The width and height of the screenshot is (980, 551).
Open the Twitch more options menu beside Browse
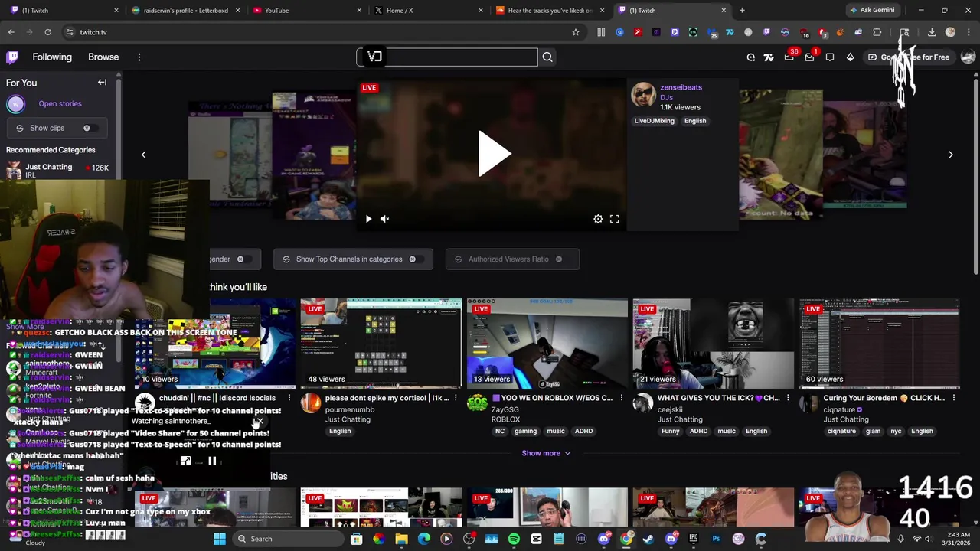pos(139,57)
